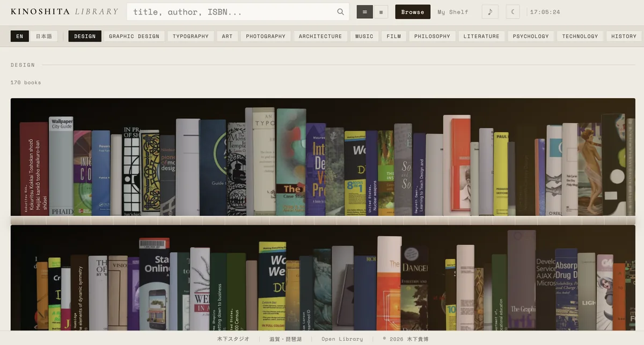Select the Music category
644x345 pixels.
pos(364,36)
